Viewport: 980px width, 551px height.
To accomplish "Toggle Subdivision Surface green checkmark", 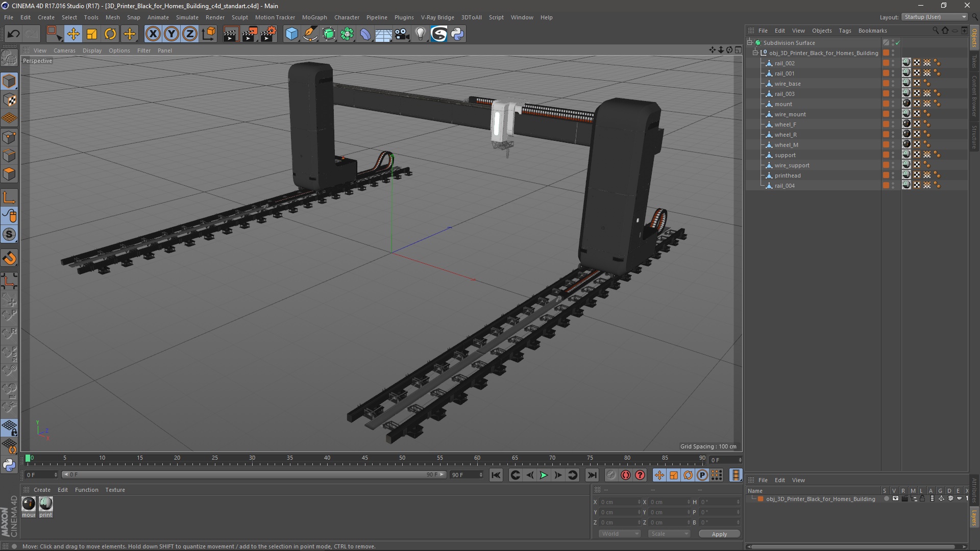I will [897, 43].
